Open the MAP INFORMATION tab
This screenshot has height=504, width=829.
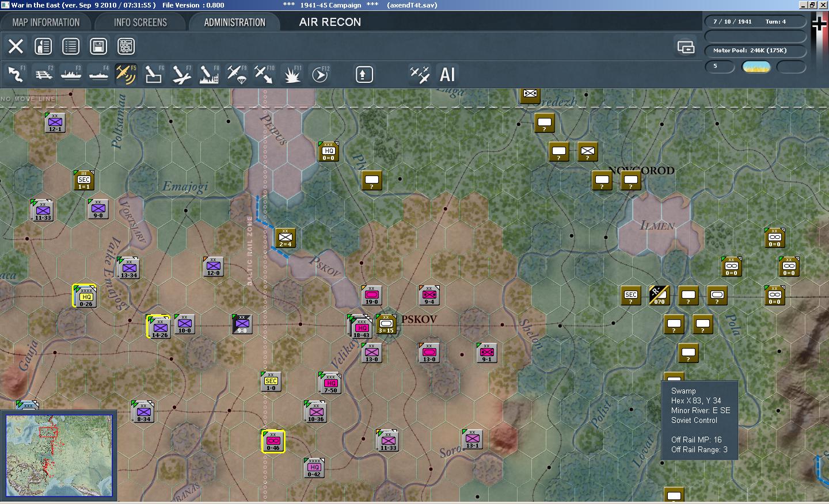46,22
